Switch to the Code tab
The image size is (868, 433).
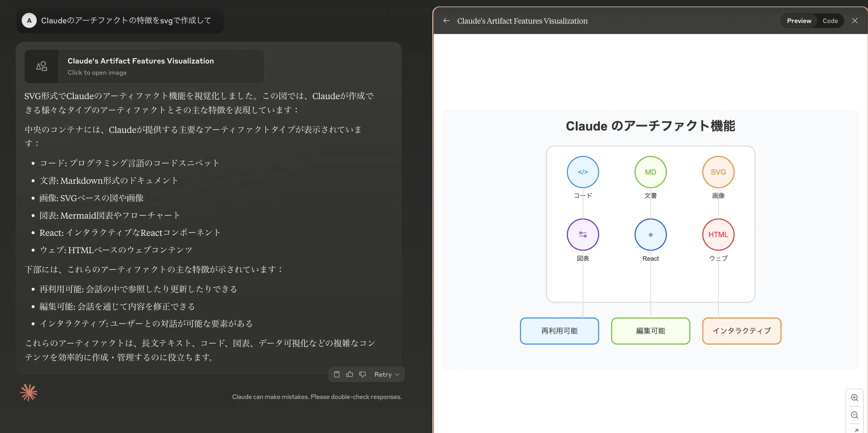click(830, 21)
